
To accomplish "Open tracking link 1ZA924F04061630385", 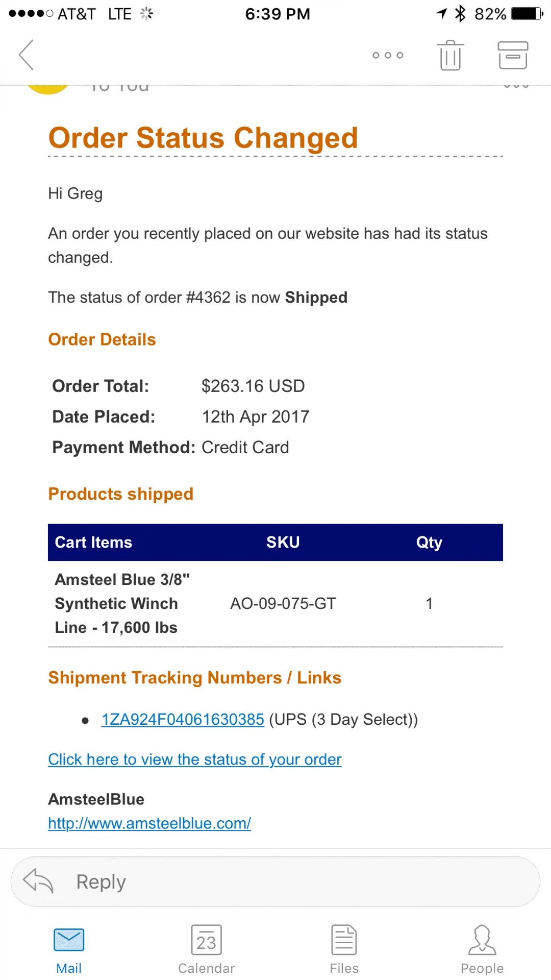I will (x=182, y=719).
